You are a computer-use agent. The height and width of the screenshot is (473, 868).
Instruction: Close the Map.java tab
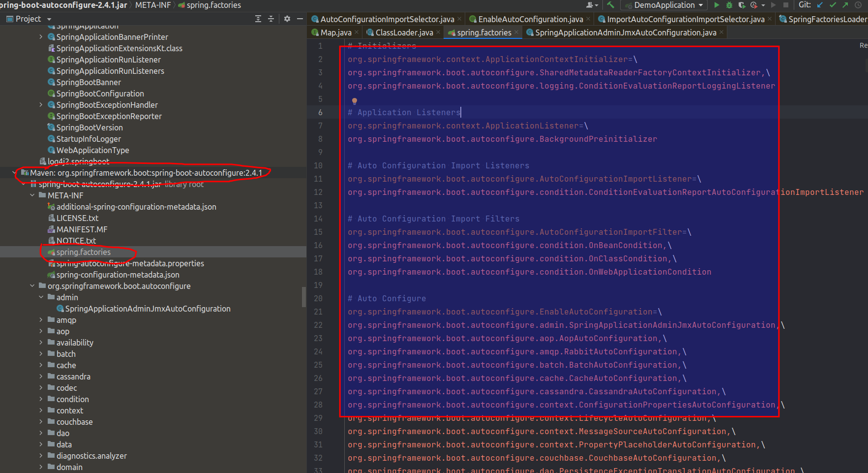click(357, 32)
